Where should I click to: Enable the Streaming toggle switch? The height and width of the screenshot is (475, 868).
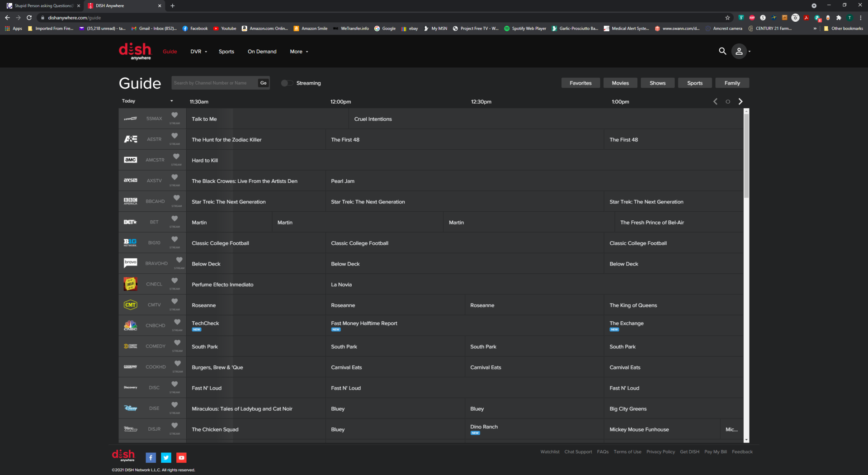coord(287,83)
